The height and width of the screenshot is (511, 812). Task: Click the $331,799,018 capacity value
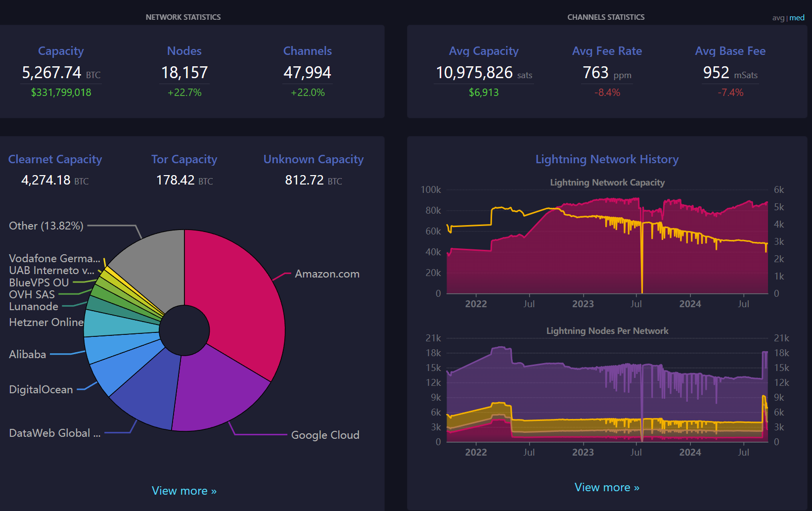pos(61,93)
